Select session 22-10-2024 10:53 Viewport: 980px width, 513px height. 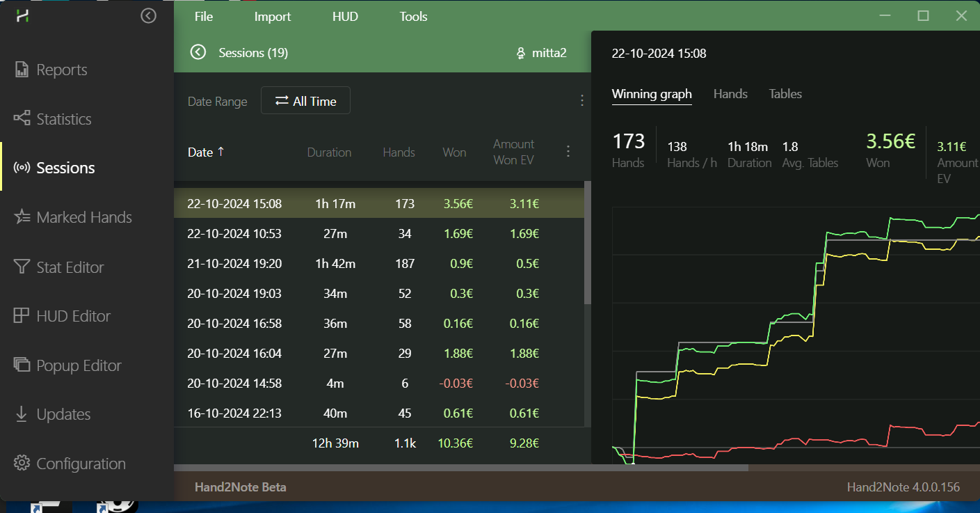click(x=378, y=234)
